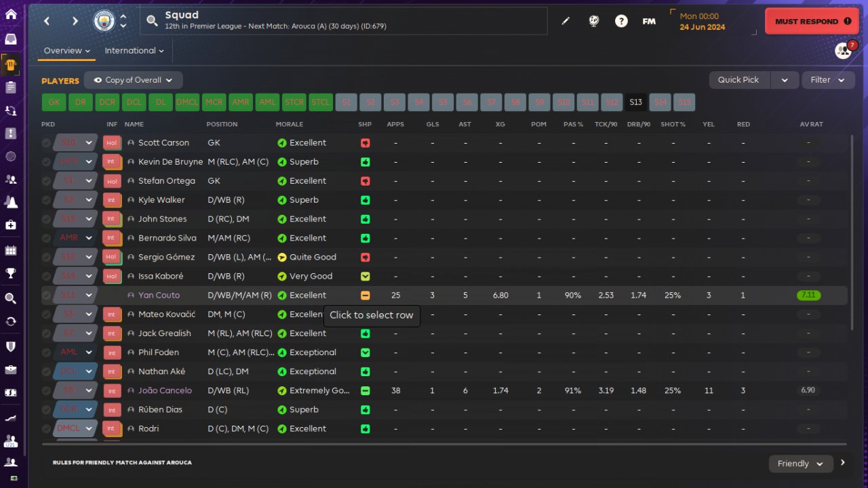Open the Staff icon in the sidebar
Image resolution: width=868 pixels, height=488 pixels.
pos(11,180)
